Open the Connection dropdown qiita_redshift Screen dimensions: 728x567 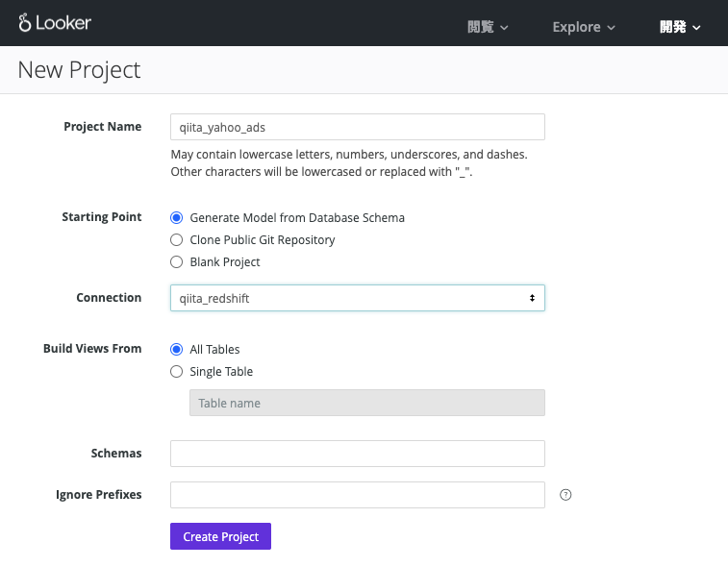[x=358, y=298]
